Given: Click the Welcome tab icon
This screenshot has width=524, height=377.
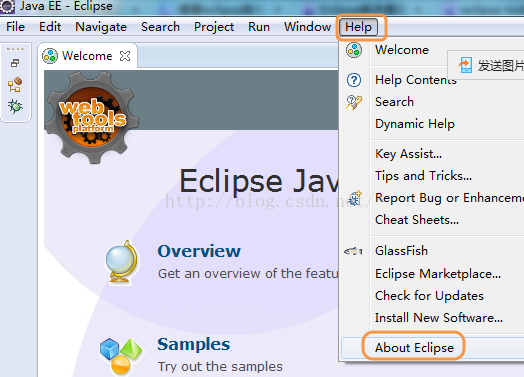Looking at the screenshot, I should (x=50, y=56).
